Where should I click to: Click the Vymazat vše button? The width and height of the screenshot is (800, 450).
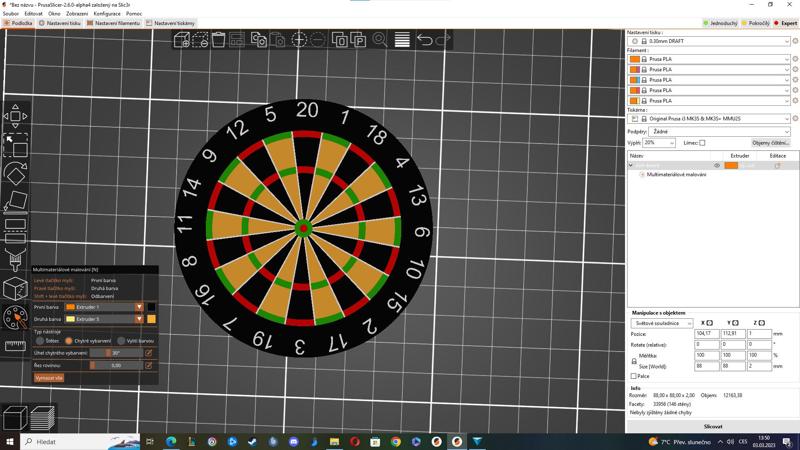click(49, 378)
